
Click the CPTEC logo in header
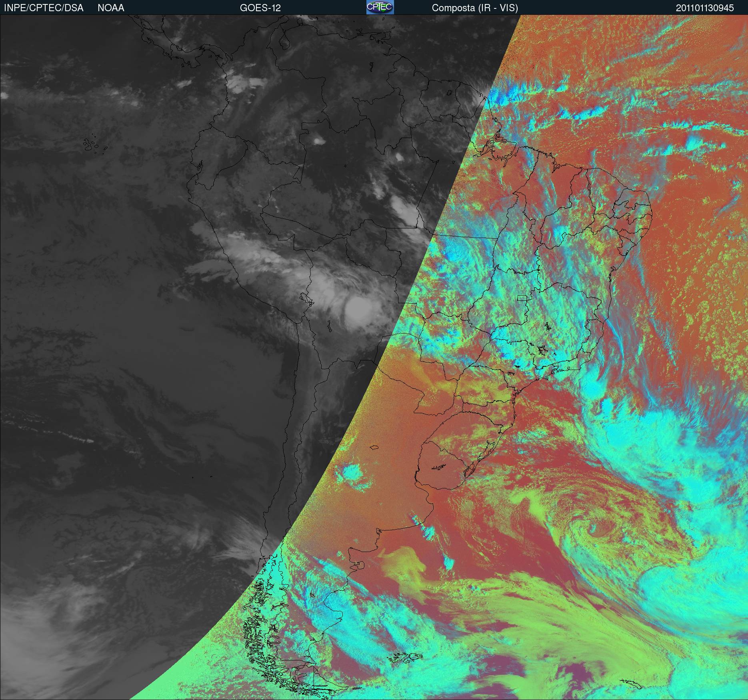pos(380,8)
